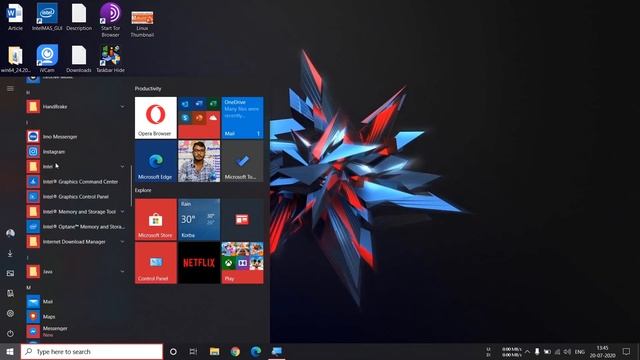Image resolution: width=640 pixels, height=360 pixels.
Task: Open the News tile in Explore group
Action: pos(242,219)
